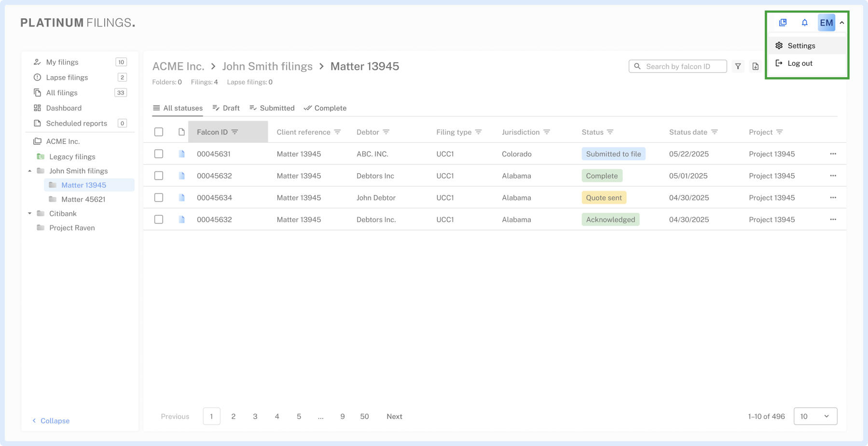Click Jurisdiction column filter icon
This screenshot has height=446, width=868.
pos(547,132)
